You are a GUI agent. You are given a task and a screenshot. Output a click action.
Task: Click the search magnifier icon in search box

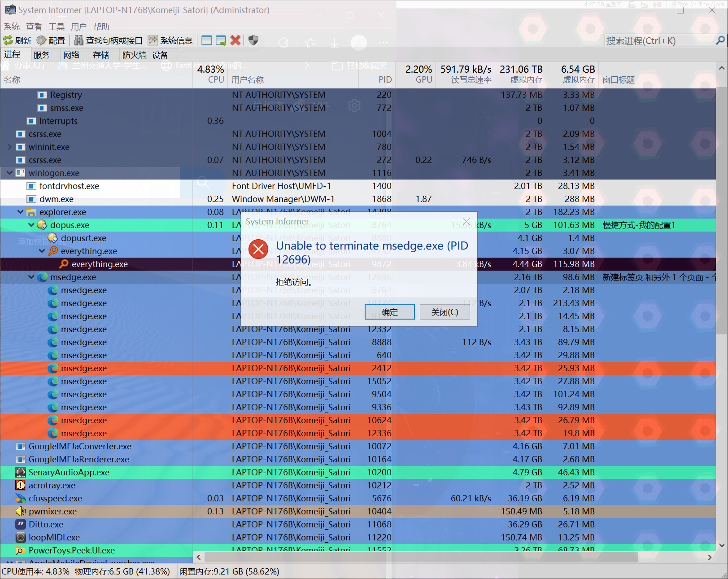point(720,40)
